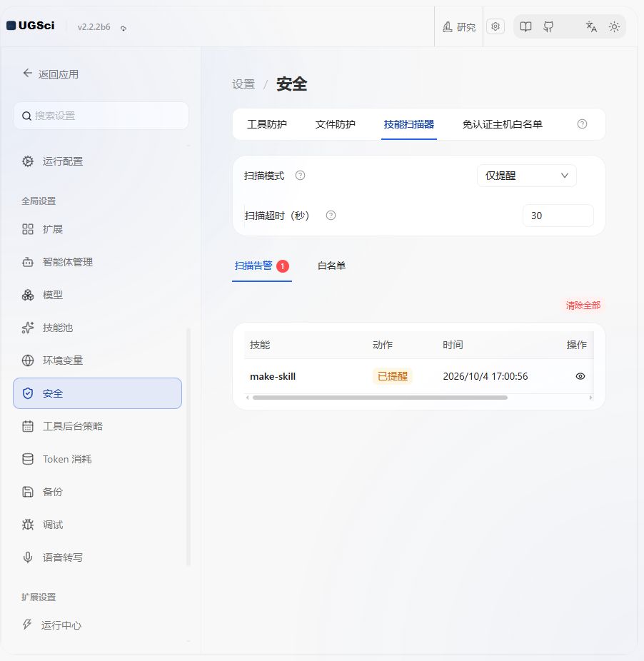Click the 动作 column header
Screen dimensions: 644x661
pos(383,345)
